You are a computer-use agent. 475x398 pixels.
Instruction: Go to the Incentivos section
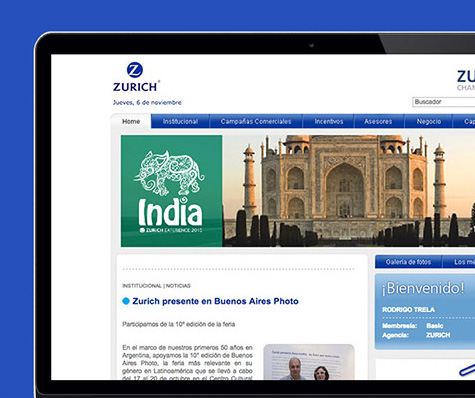pyautogui.click(x=329, y=121)
